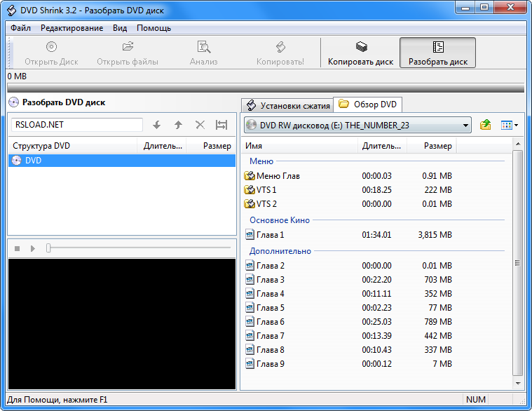The height and width of the screenshot is (411, 532).
Task: Select the DVD root item in structure tree
Action: point(122,161)
